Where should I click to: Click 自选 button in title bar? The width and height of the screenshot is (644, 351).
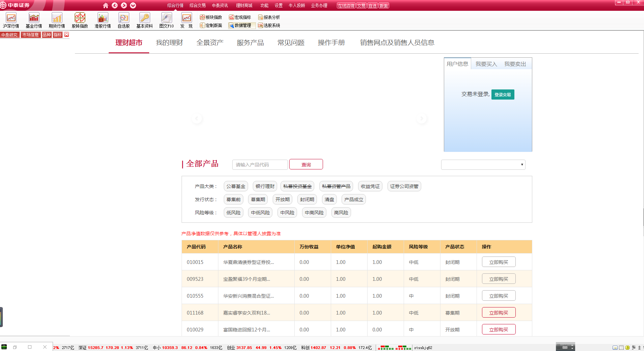tap(372, 6)
